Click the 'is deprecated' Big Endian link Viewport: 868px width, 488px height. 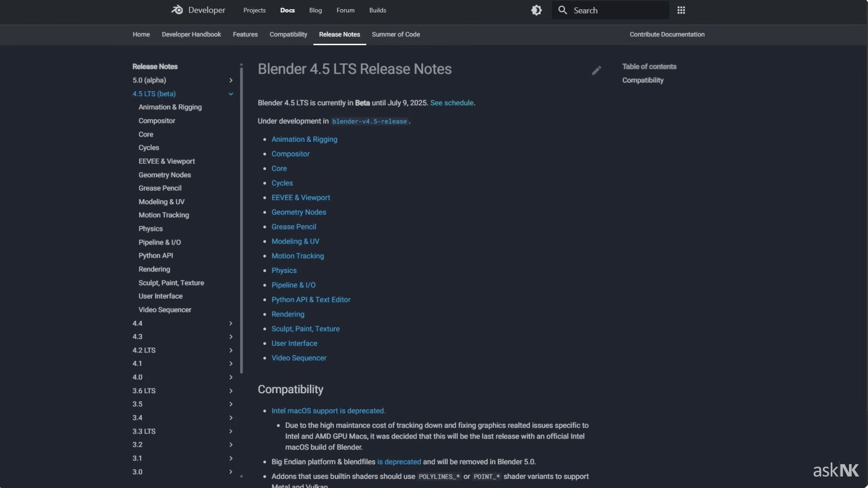(x=399, y=462)
